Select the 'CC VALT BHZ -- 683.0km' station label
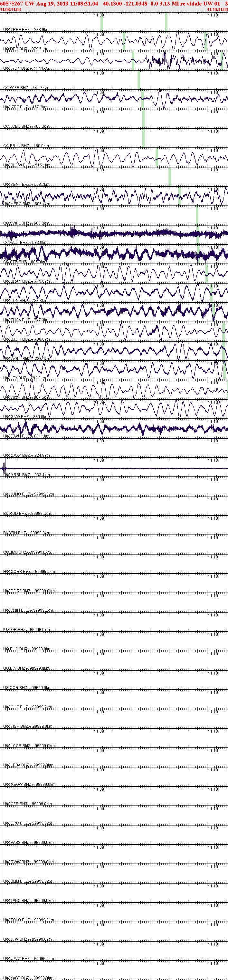 25,243
